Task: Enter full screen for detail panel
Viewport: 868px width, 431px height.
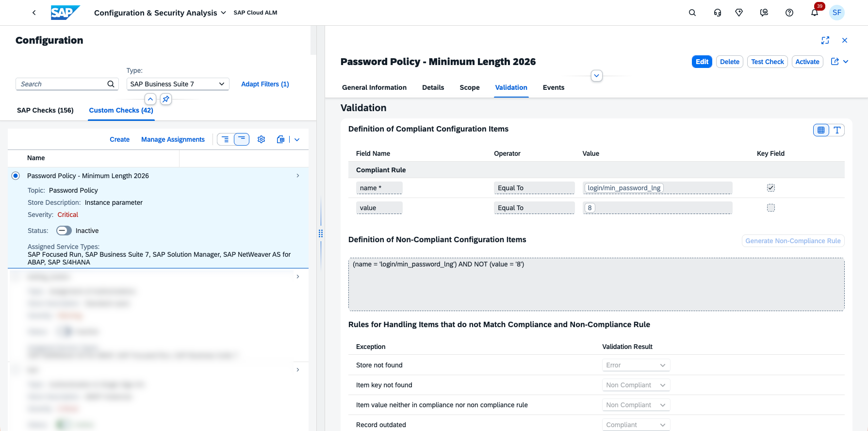Action: coord(825,40)
